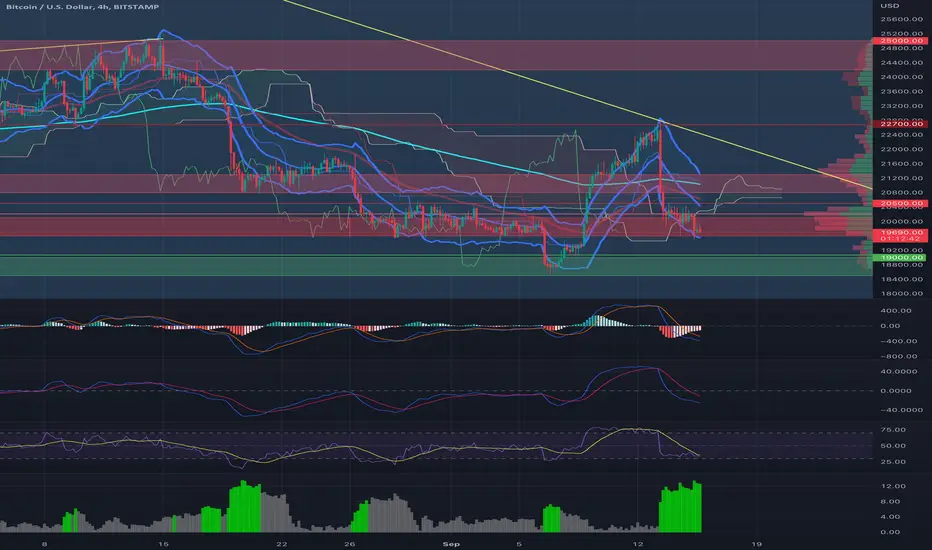Click the current price label 19690.00

[901, 232]
